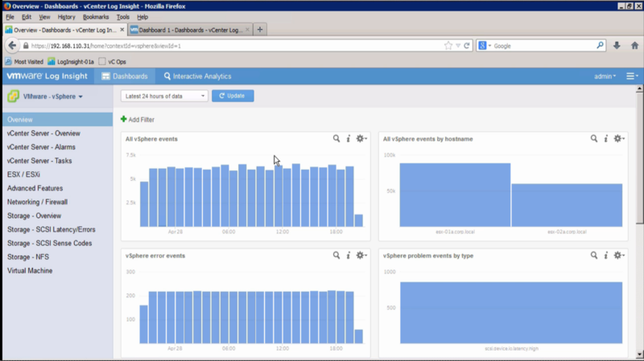The image size is (644, 361).
Task: Open Storage - SCSI Latency/Errors dashboard
Action: pyautogui.click(x=52, y=230)
